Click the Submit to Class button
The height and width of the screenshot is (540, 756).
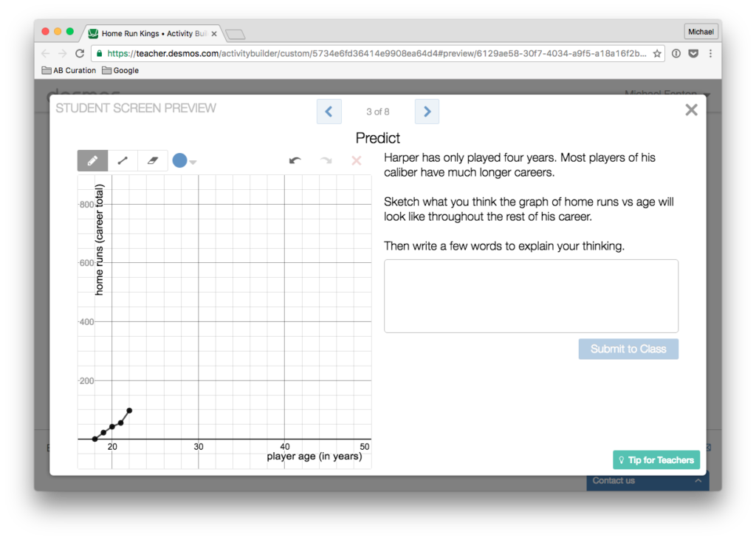628,349
